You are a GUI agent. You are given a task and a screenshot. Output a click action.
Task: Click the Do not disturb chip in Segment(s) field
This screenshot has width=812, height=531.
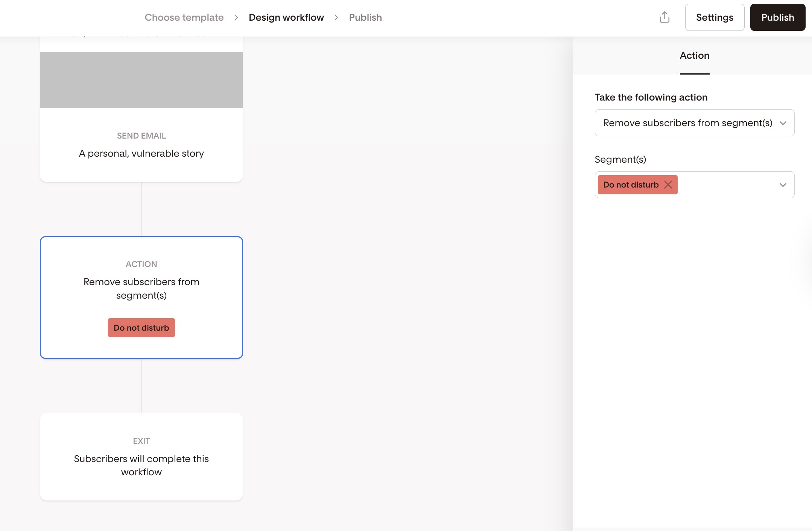click(630, 185)
